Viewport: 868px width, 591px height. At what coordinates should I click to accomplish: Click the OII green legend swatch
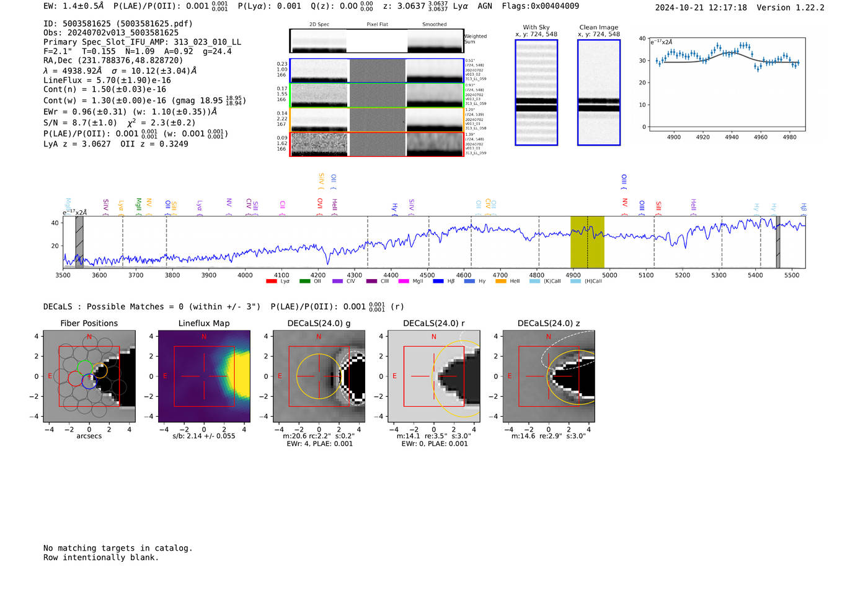[x=304, y=282]
